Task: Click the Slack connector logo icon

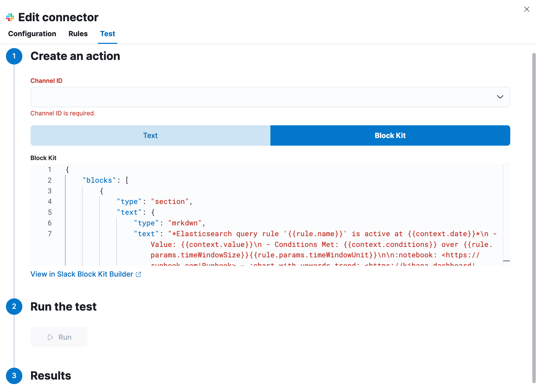Action: click(10, 17)
